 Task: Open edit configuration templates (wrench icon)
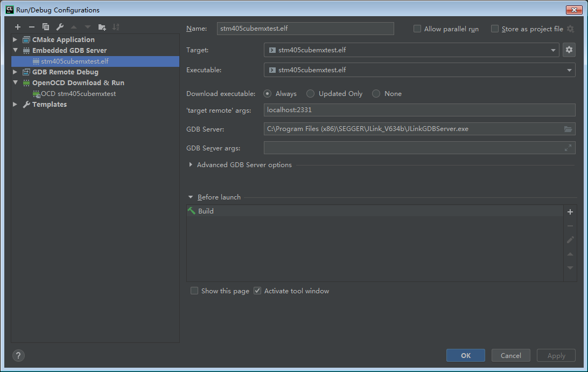pyautogui.click(x=59, y=27)
